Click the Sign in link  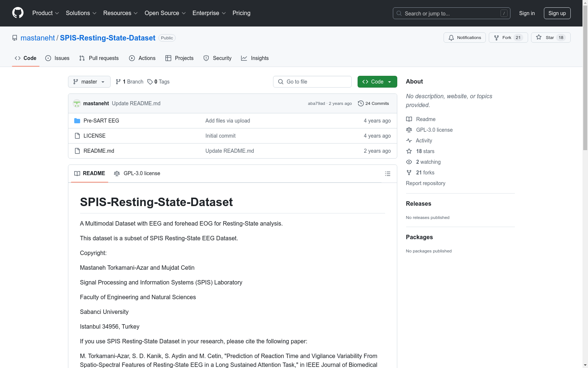pos(527,13)
